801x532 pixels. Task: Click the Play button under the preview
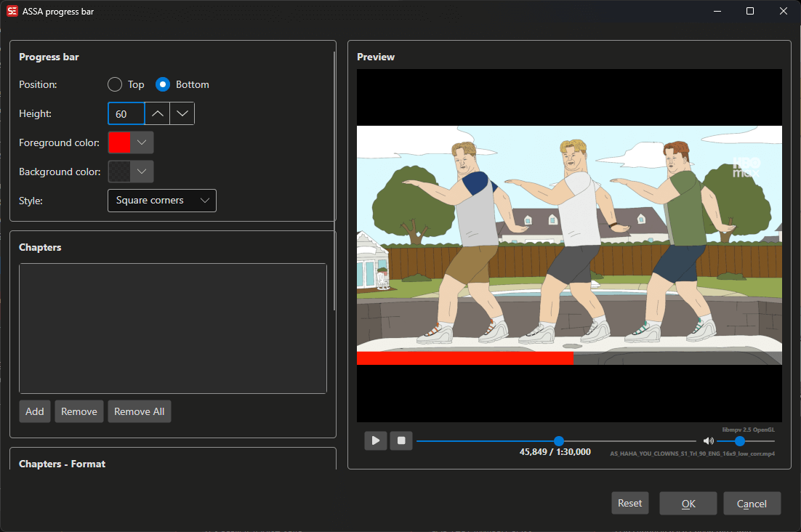(x=376, y=440)
